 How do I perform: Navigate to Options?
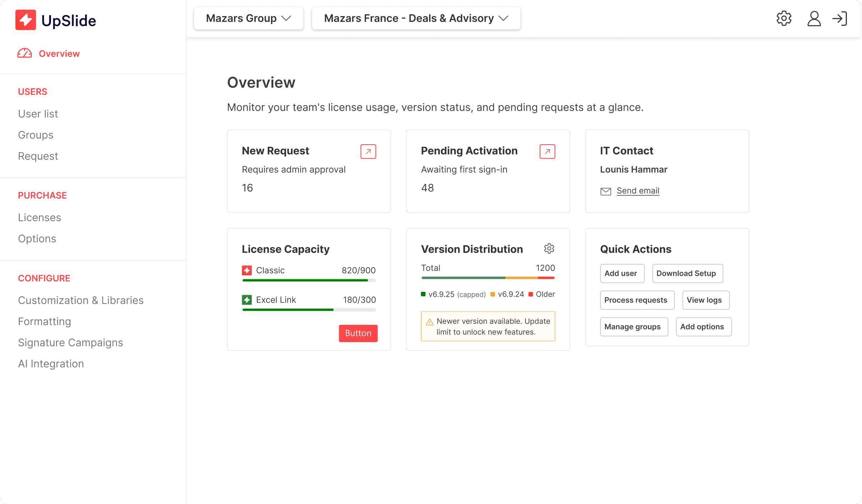tap(37, 239)
